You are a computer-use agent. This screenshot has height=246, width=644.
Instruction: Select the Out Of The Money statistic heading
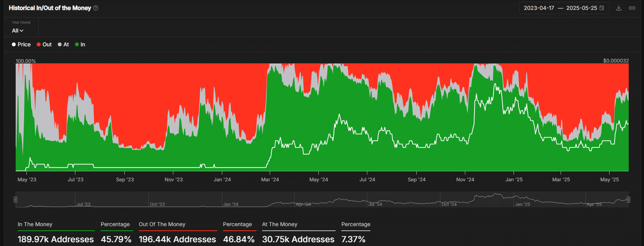coord(162,224)
